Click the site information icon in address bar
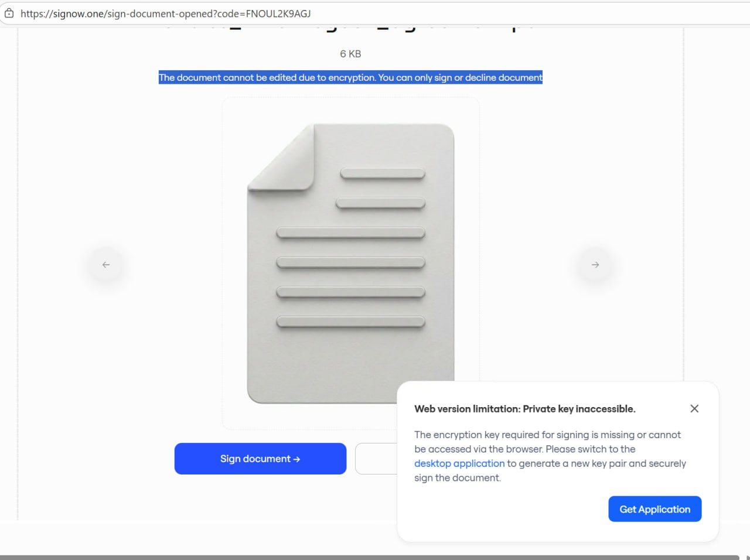 coord(9,13)
